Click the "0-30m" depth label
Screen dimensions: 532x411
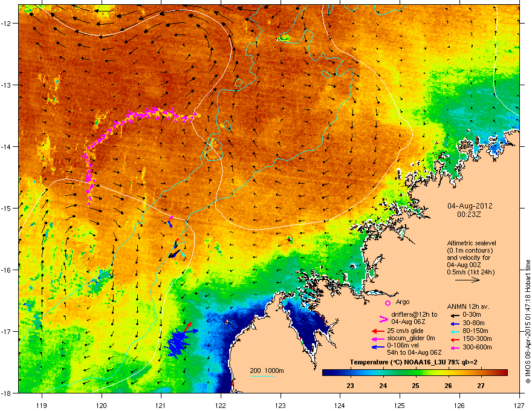tap(472, 315)
